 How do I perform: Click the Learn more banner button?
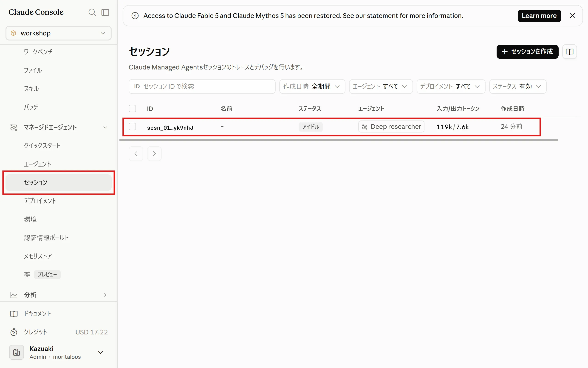pyautogui.click(x=539, y=16)
